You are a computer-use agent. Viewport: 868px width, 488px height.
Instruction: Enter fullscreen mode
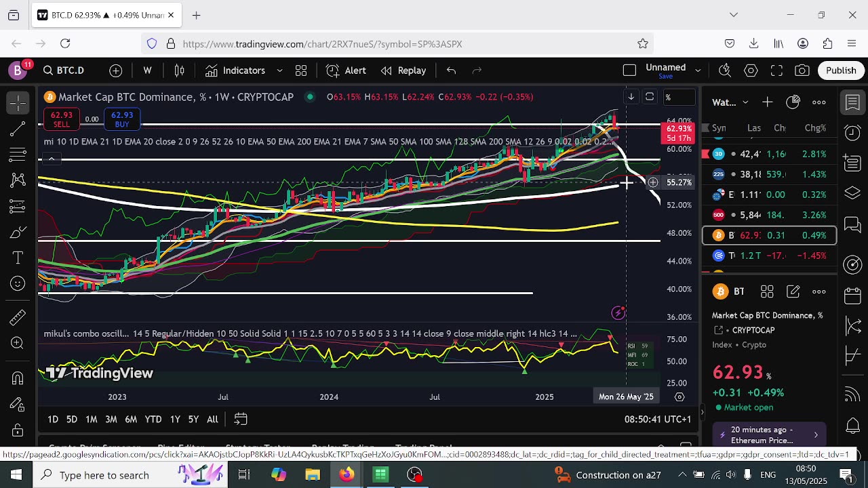click(x=776, y=70)
